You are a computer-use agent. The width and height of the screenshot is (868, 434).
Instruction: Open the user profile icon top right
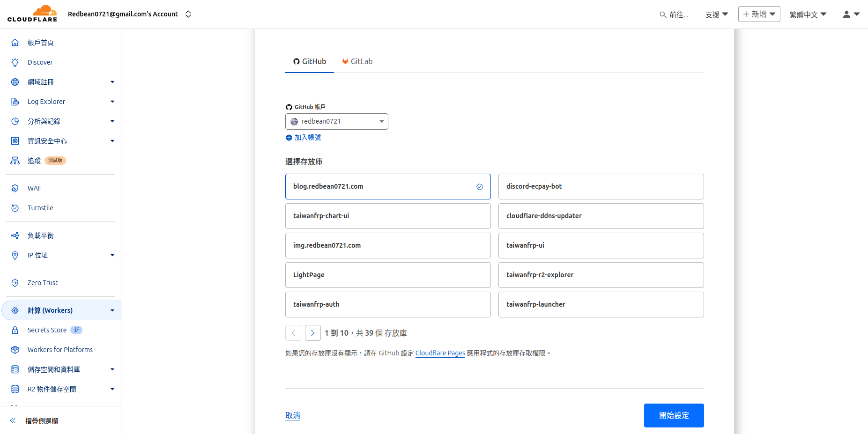tap(847, 14)
